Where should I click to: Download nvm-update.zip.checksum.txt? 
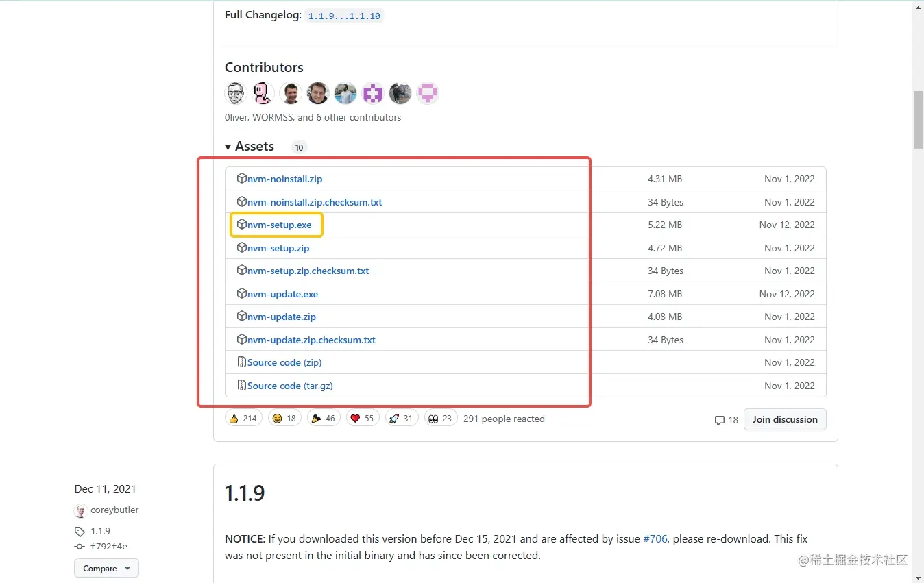[311, 340]
